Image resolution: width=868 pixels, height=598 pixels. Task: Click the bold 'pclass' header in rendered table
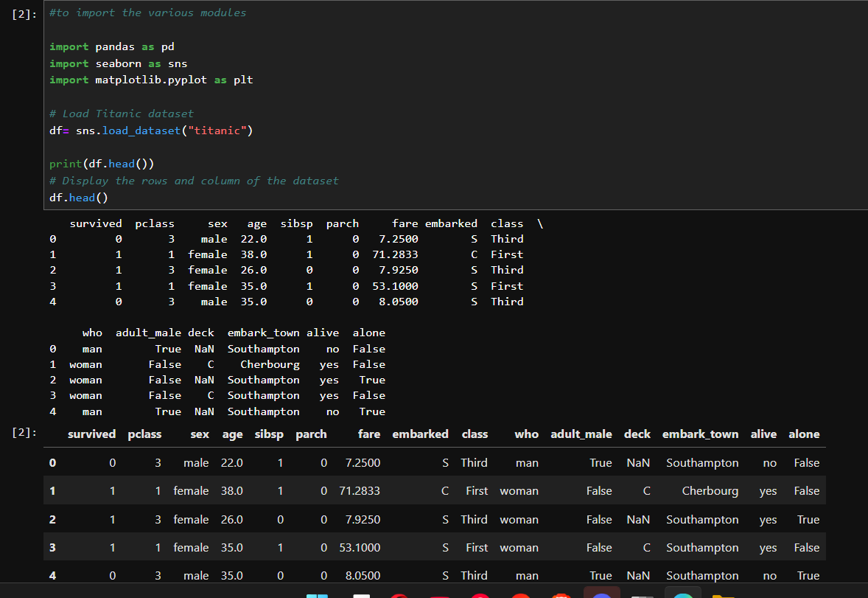click(x=144, y=434)
